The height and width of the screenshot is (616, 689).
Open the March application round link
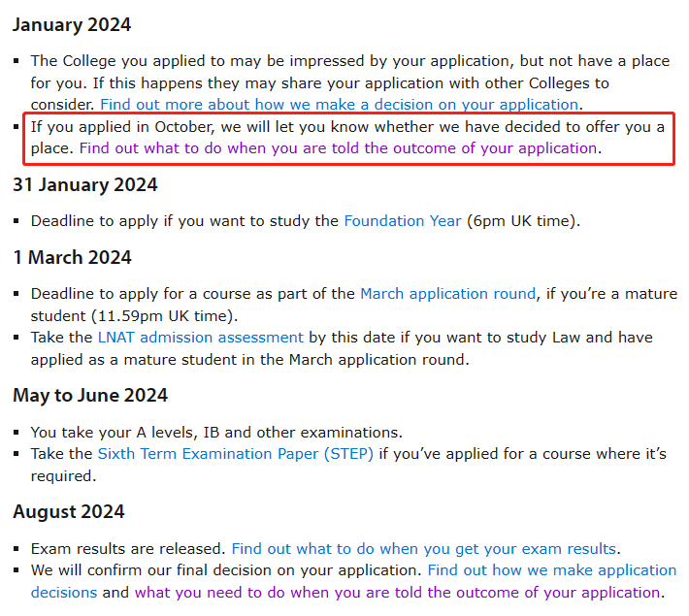(447, 294)
